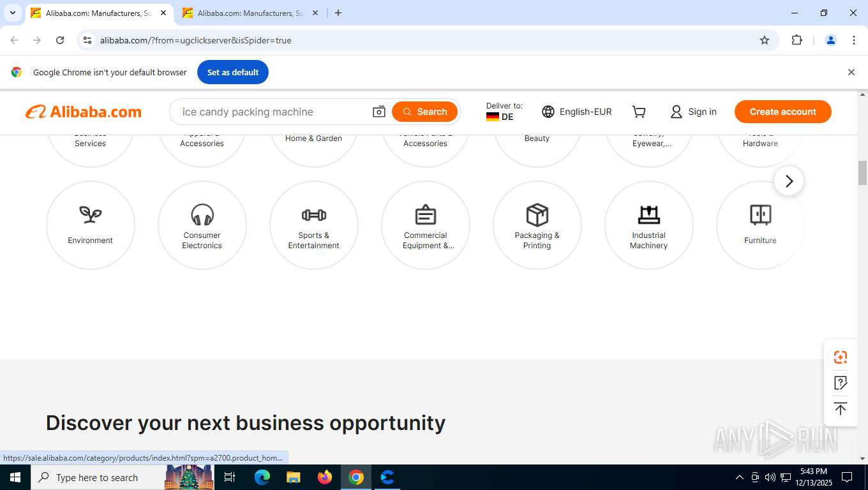
Task: Open the Jewelry, Eyewear category
Action: (648, 151)
